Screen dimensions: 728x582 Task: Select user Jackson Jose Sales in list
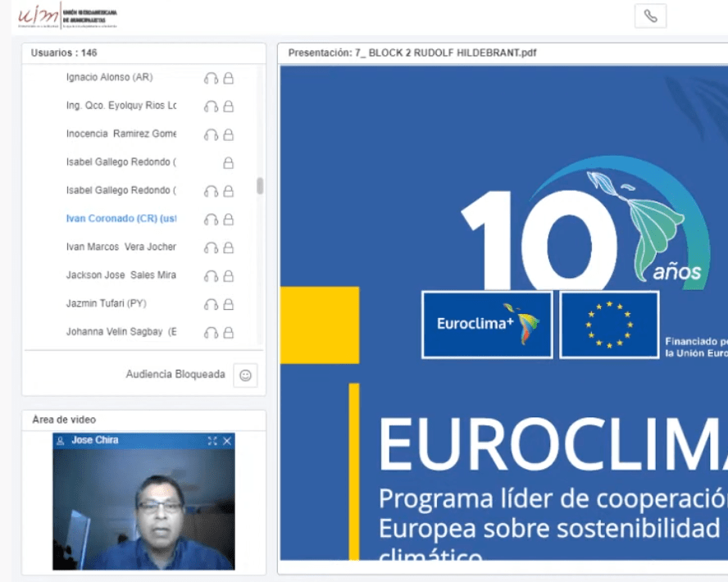[121, 275]
